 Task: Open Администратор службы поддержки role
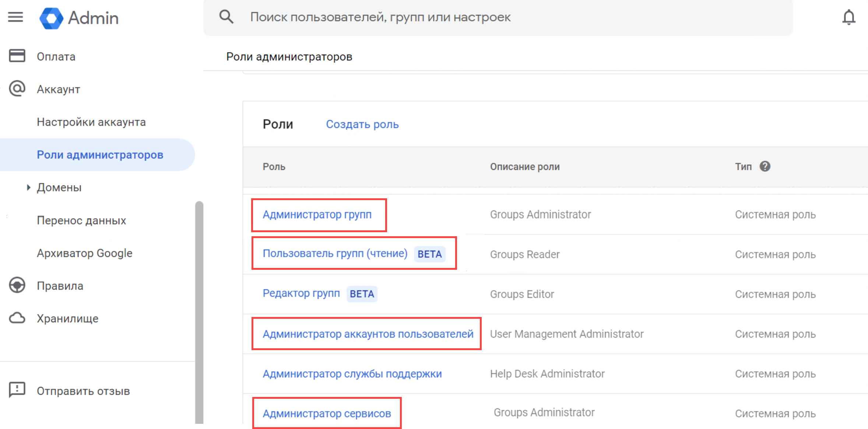[352, 374]
